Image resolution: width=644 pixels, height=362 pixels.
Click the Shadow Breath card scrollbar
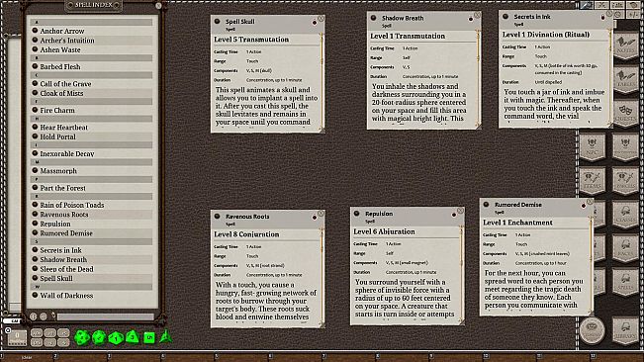tap(478, 79)
